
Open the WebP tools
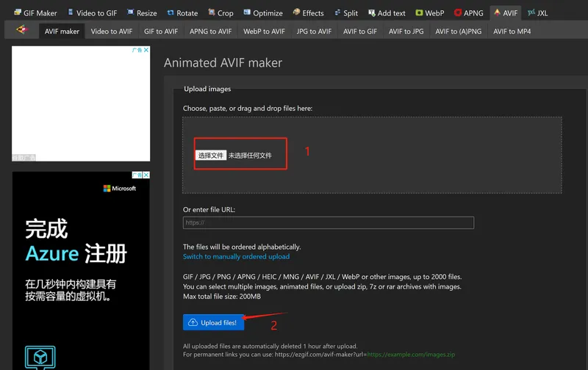430,13
